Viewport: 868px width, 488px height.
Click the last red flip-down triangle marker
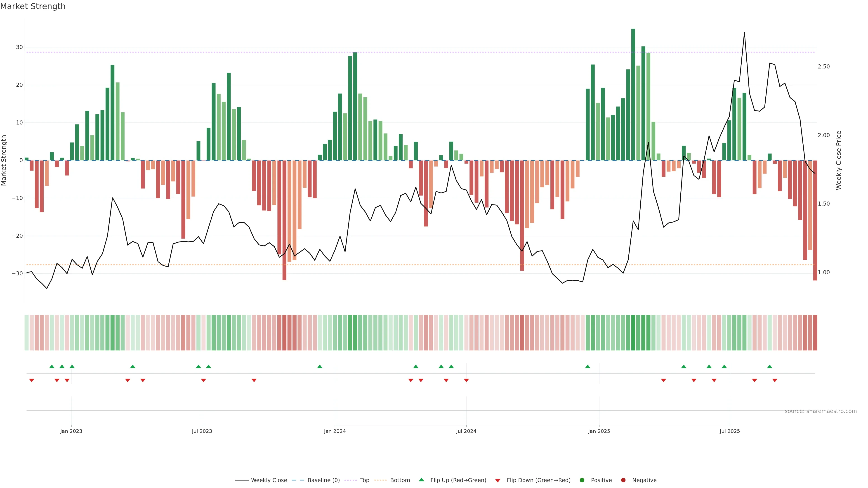[775, 380]
